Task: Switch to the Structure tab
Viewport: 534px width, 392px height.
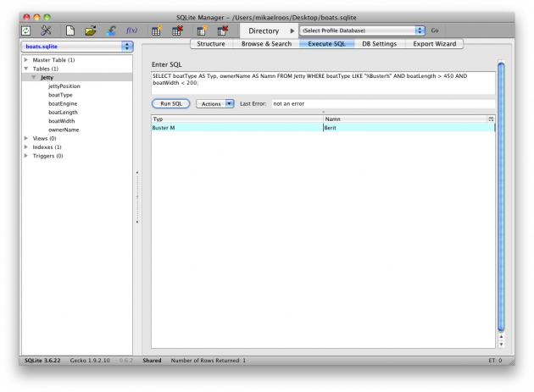Action: (211, 44)
